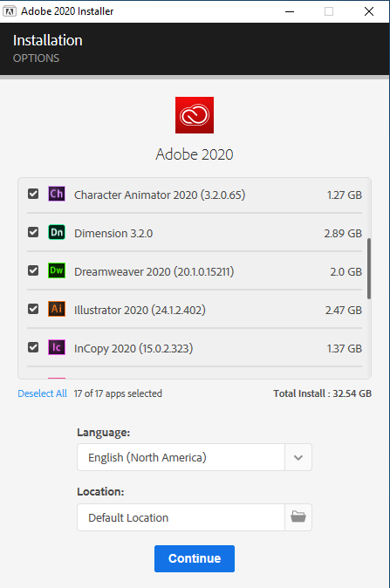Toggle the InCopy 2020 checkbox

33,347
